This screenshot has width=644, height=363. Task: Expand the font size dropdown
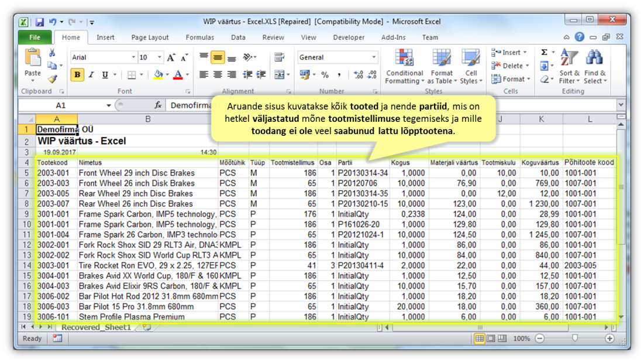(159, 57)
